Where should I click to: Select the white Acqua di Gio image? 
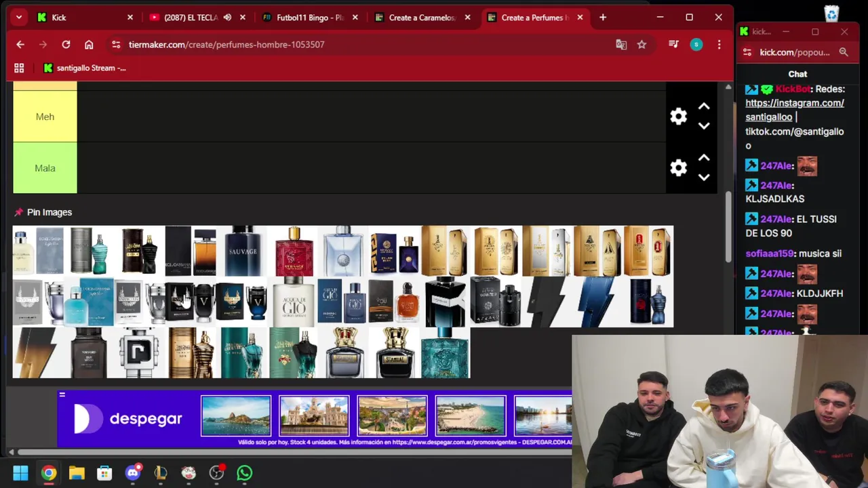tap(293, 302)
